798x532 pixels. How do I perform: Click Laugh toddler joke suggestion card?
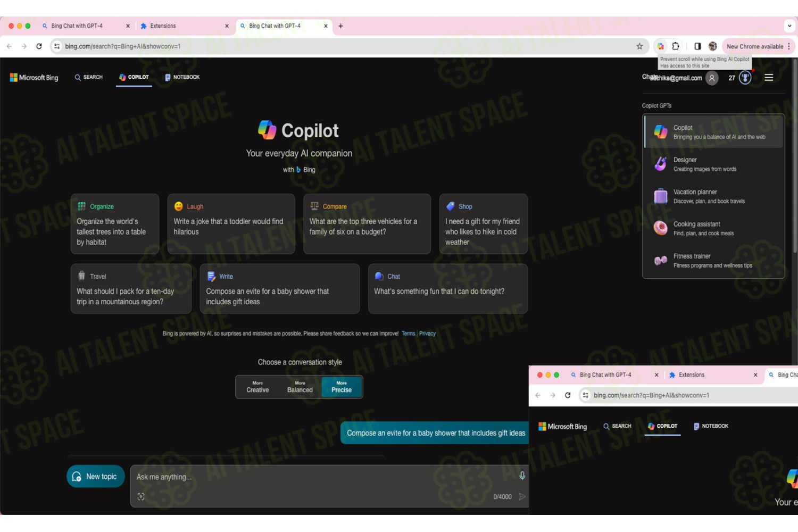point(231,224)
